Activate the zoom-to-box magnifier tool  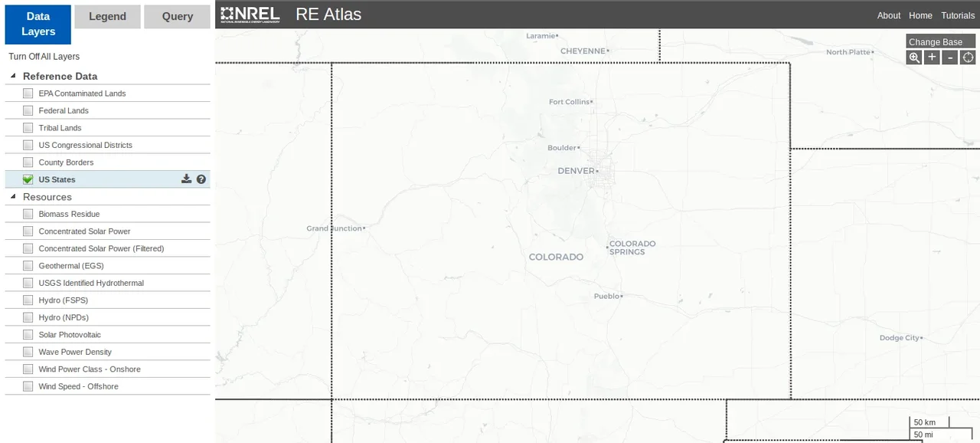point(914,57)
